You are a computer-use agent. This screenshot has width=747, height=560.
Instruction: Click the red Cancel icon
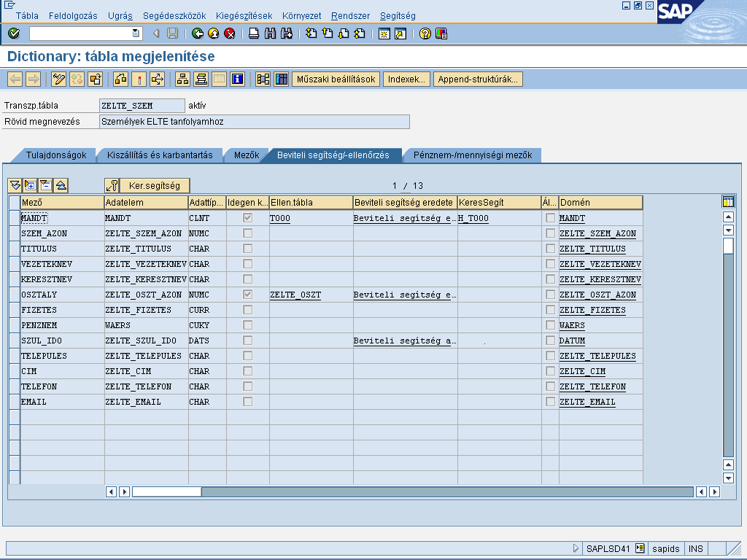[x=230, y=34]
